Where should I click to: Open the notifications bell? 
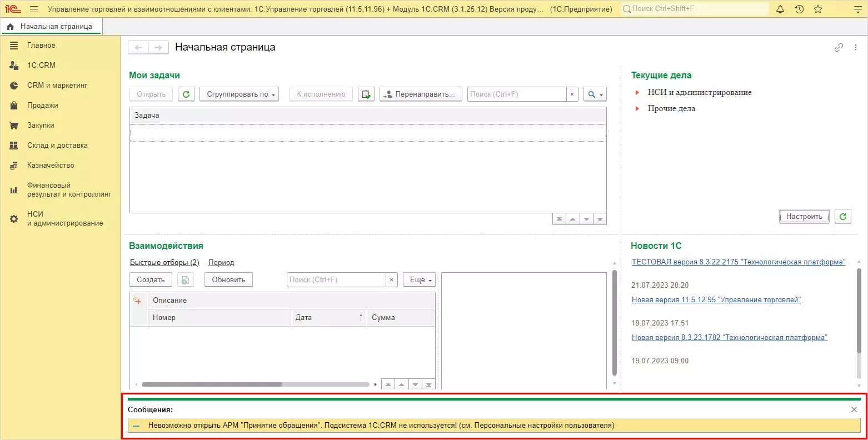point(780,9)
